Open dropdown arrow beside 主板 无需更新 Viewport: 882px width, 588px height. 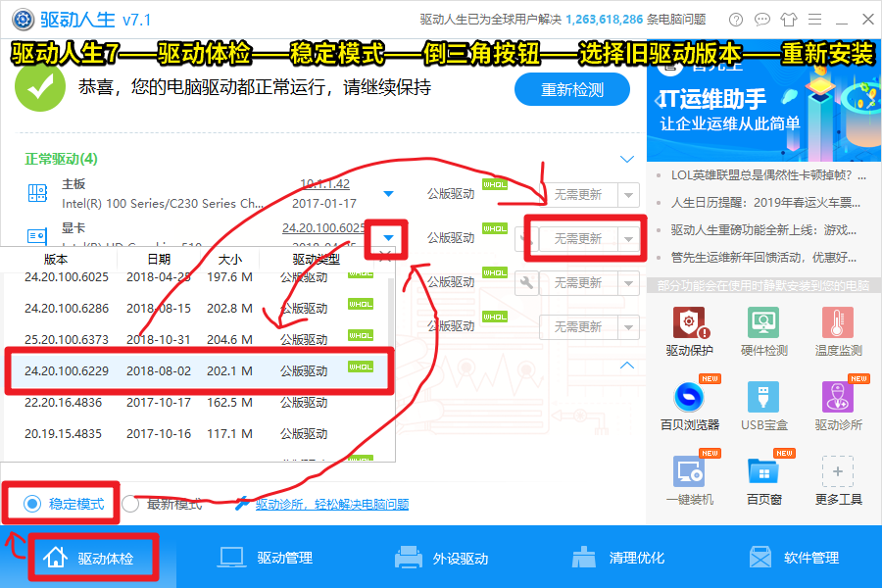tap(628, 195)
